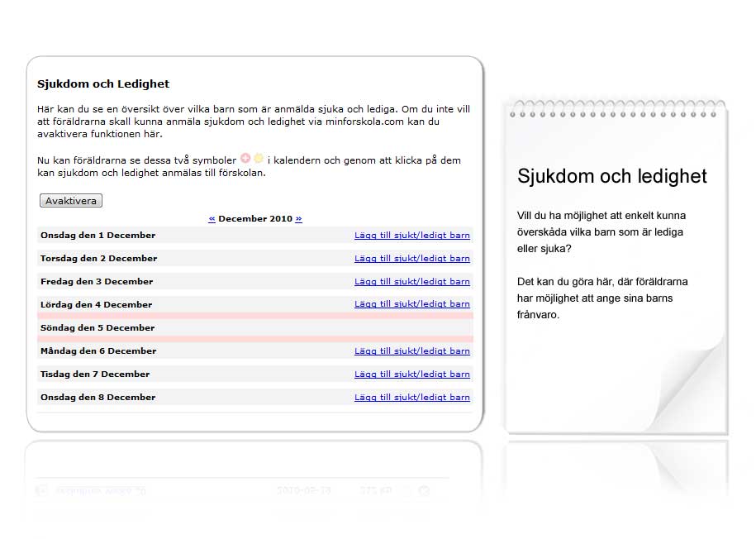Screen dimensions: 756x539
Task: Select 'Torsdag den 2 December' date text
Action: tap(99, 258)
